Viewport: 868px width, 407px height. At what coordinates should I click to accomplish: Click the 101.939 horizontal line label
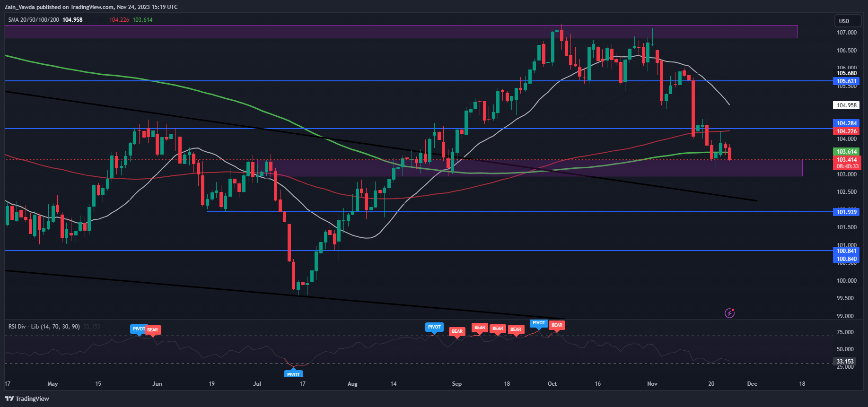(846, 212)
